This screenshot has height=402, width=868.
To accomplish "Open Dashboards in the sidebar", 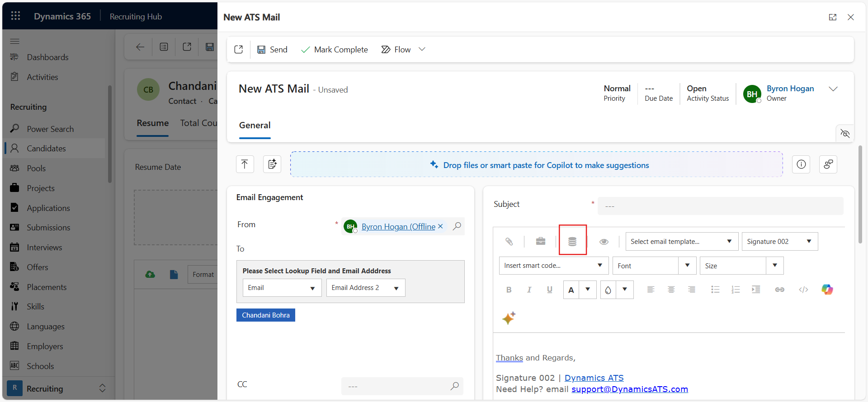I will point(47,57).
